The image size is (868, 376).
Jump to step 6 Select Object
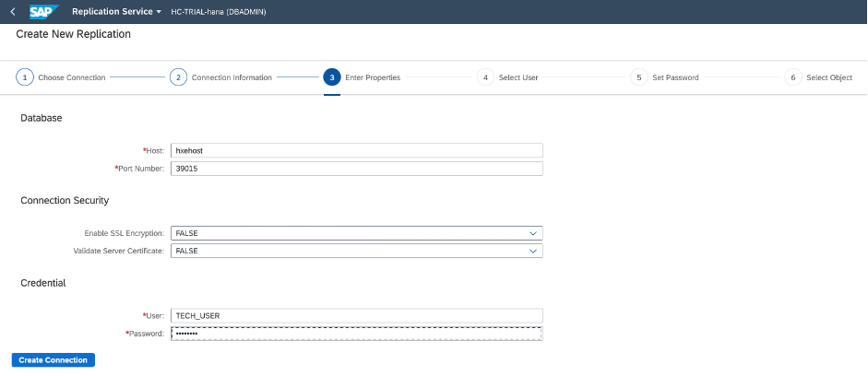819,77
